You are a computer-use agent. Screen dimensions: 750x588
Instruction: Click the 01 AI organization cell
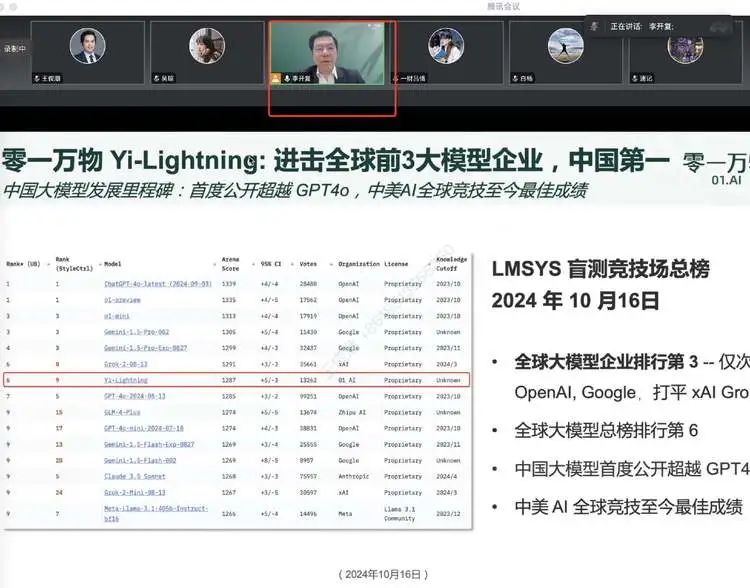pos(347,380)
